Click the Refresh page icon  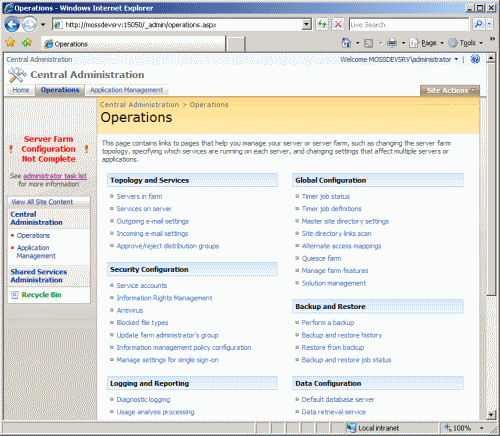[322, 24]
